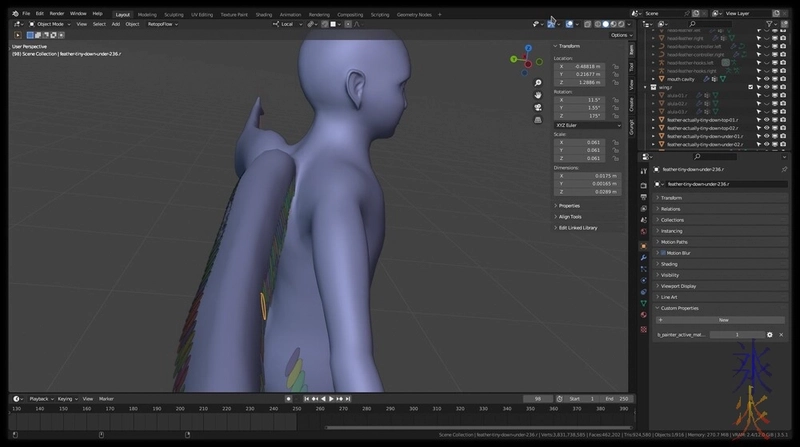The width and height of the screenshot is (800, 447).
Task: Open the Modifiers wrench properties tab
Action: (643, 257)
